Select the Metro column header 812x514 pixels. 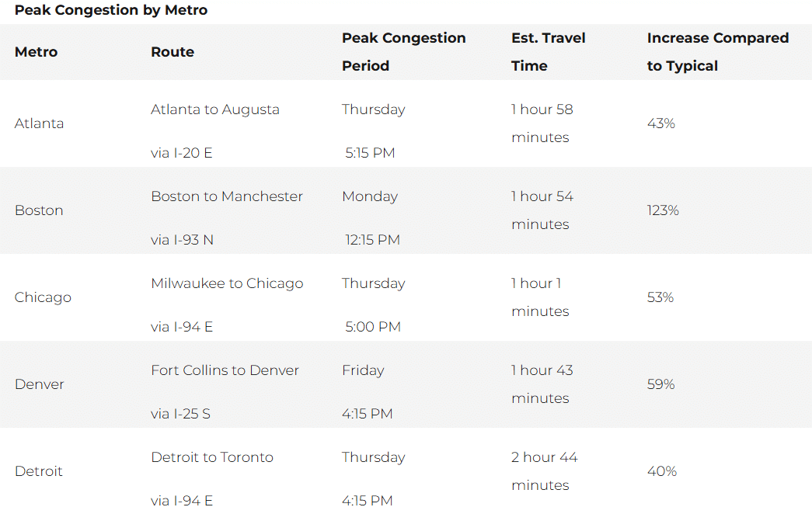[x=36, y=52]
